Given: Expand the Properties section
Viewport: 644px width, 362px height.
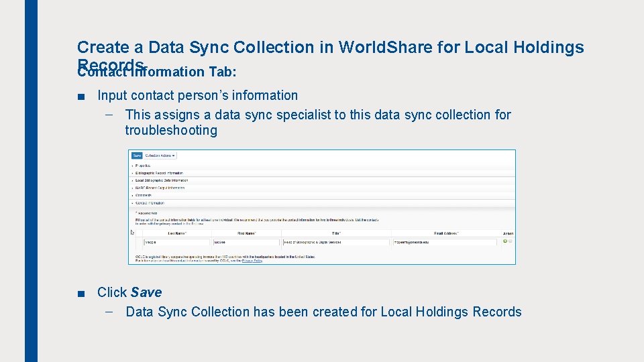Looking at the screenshot, I should coord(142,166).
